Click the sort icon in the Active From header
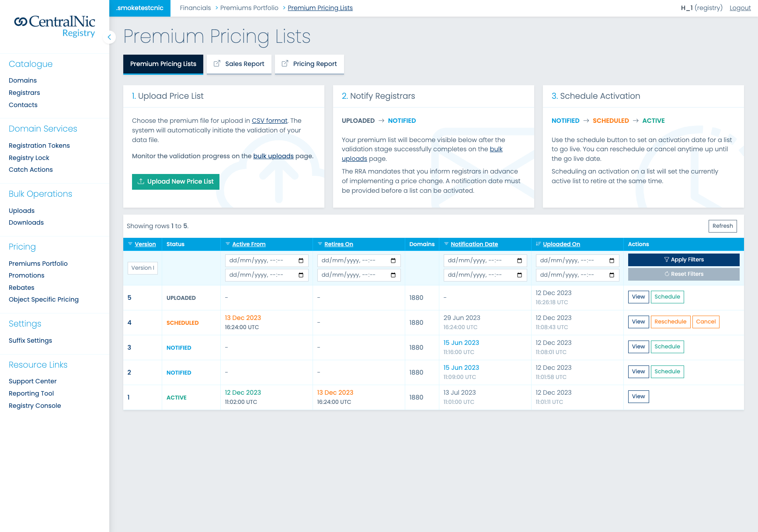The height and width of the screenshot is (532, 758). point(228,244)
